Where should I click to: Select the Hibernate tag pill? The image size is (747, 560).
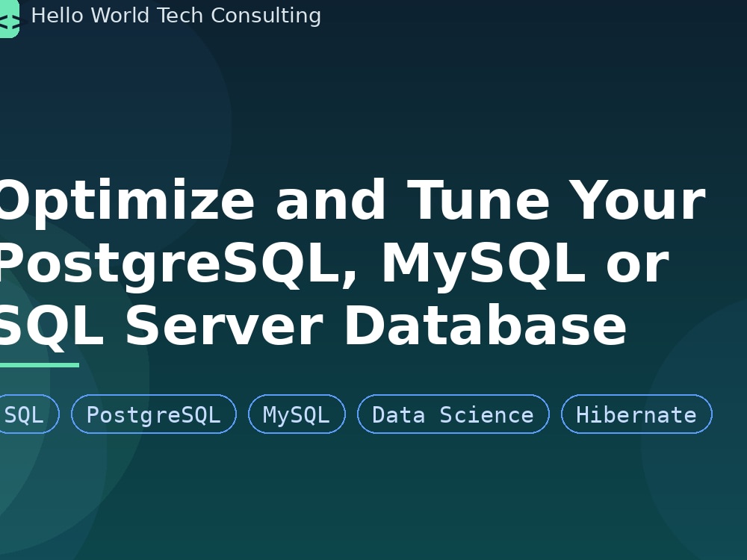pyautogui.click(x=636, y=414)
